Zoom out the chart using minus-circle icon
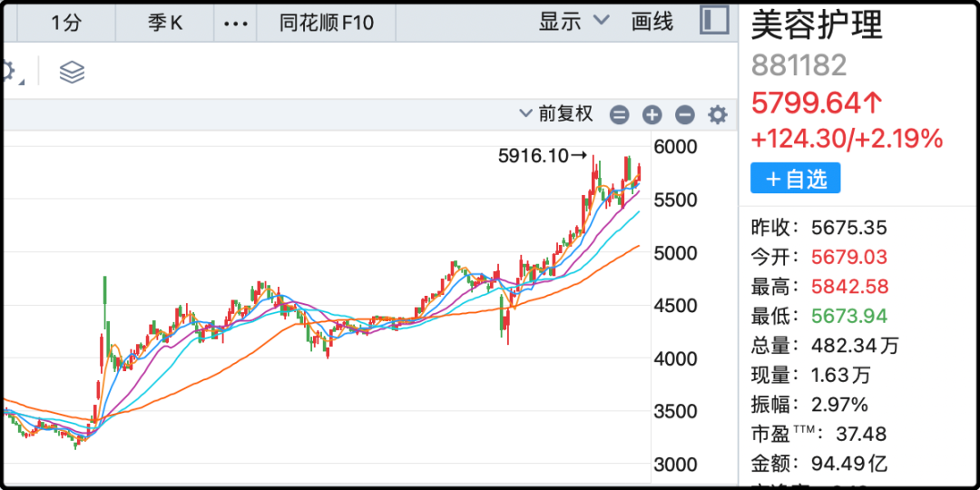 tap(685, 114)
